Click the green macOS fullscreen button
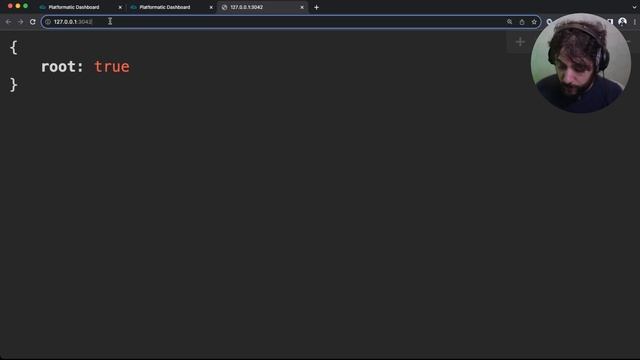This screenshot has height=360, width=640. pos(25,6)
